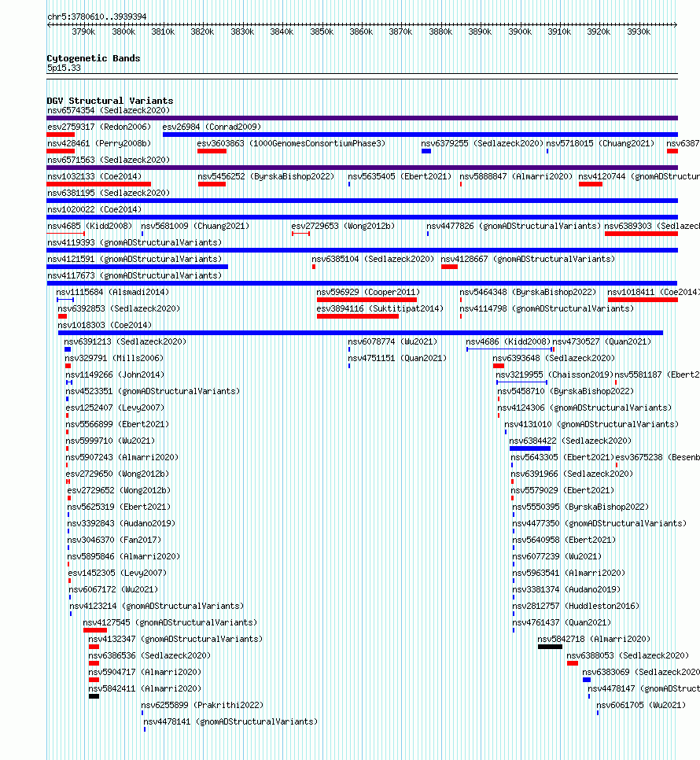Open nsv4686 (Kidd2008) variant

[508, 341]
